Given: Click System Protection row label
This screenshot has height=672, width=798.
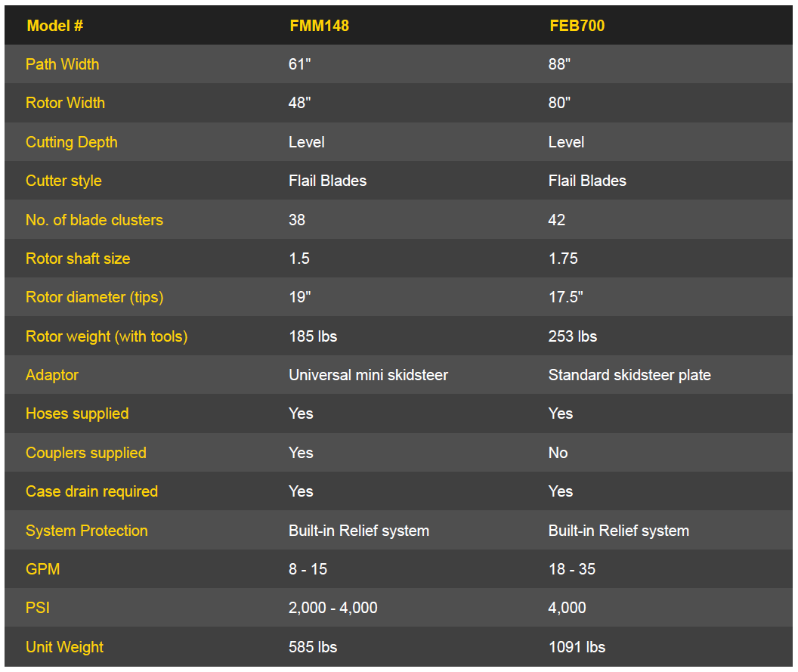Looking at the screenshot, I should (x=86, y=531).
